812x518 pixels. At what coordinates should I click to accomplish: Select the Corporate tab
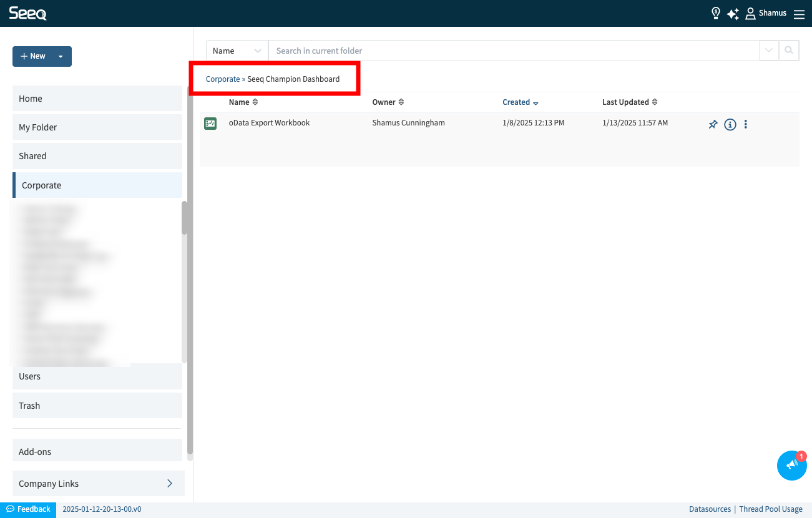point(97,185)
